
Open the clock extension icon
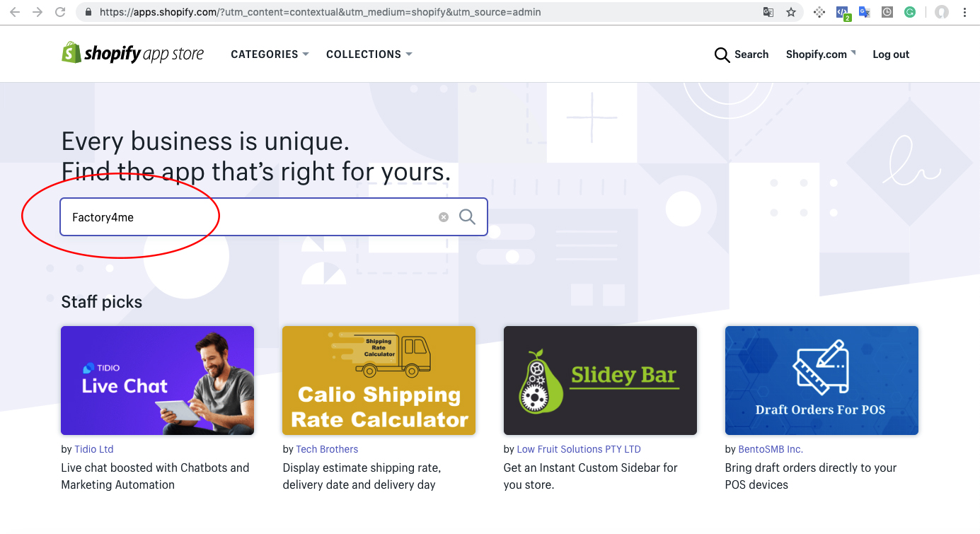[x=887, y=12]
